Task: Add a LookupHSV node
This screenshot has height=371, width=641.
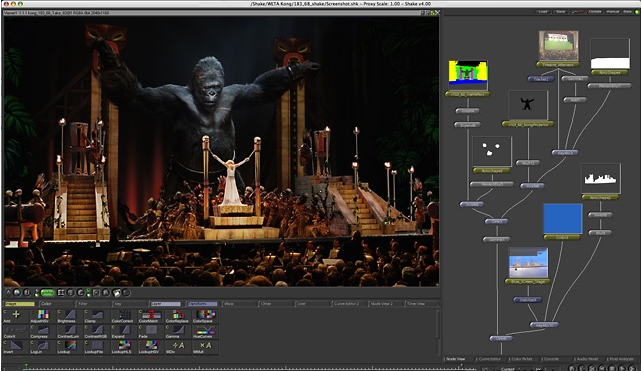Action: tap(151, 346)
